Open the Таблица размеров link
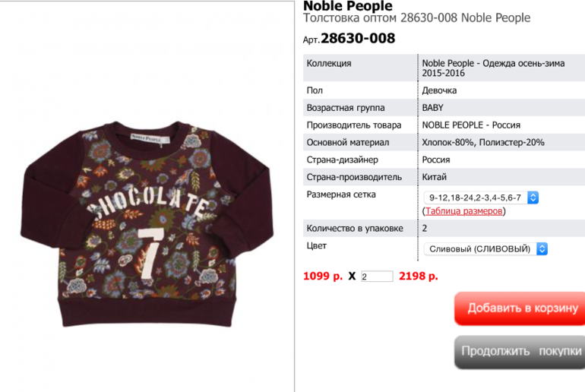 click(463, 211)
